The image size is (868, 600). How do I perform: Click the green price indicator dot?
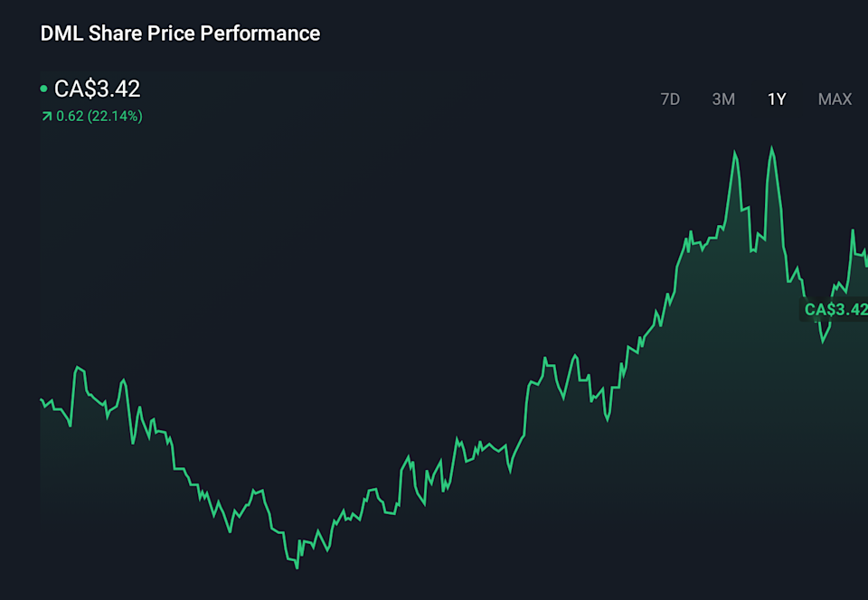43,89
